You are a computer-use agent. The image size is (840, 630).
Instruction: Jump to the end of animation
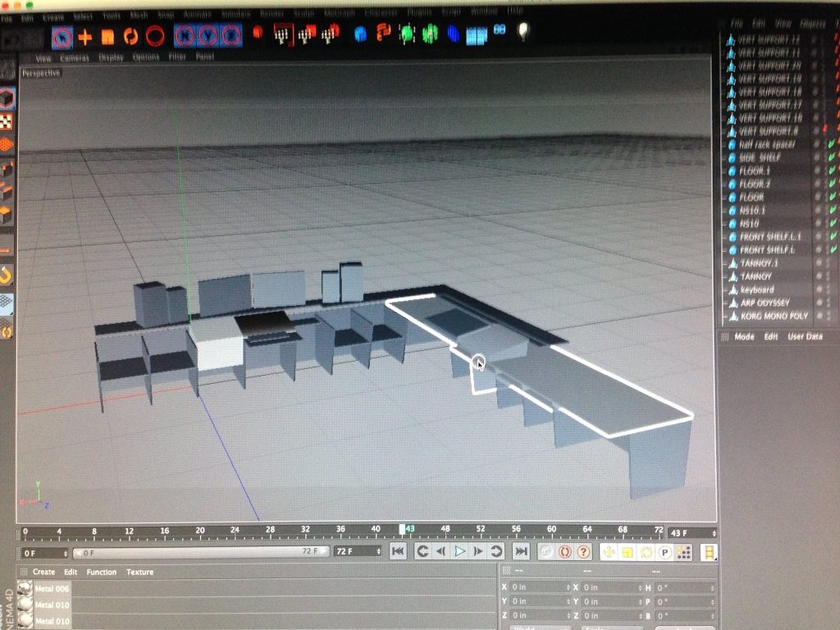(x=521, y=551)
